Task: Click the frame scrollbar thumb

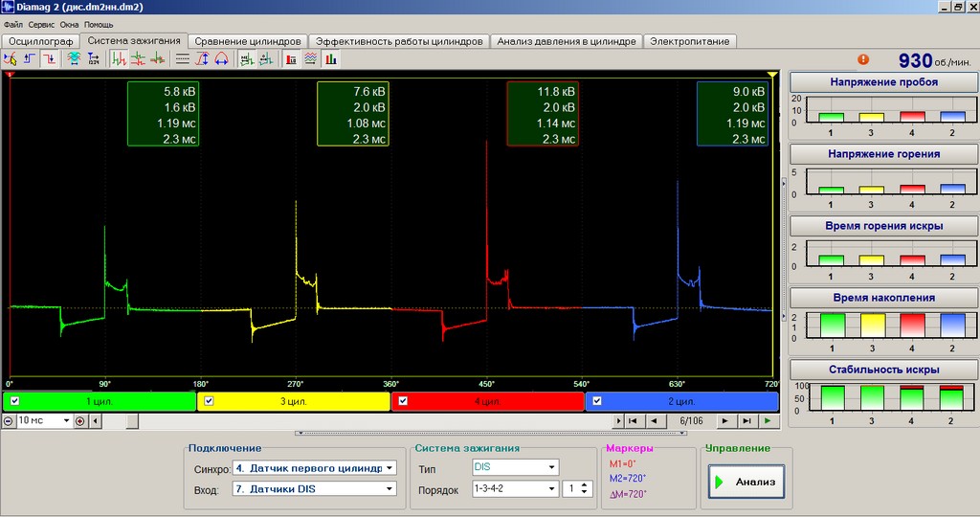Action: (x=132, y=421)
